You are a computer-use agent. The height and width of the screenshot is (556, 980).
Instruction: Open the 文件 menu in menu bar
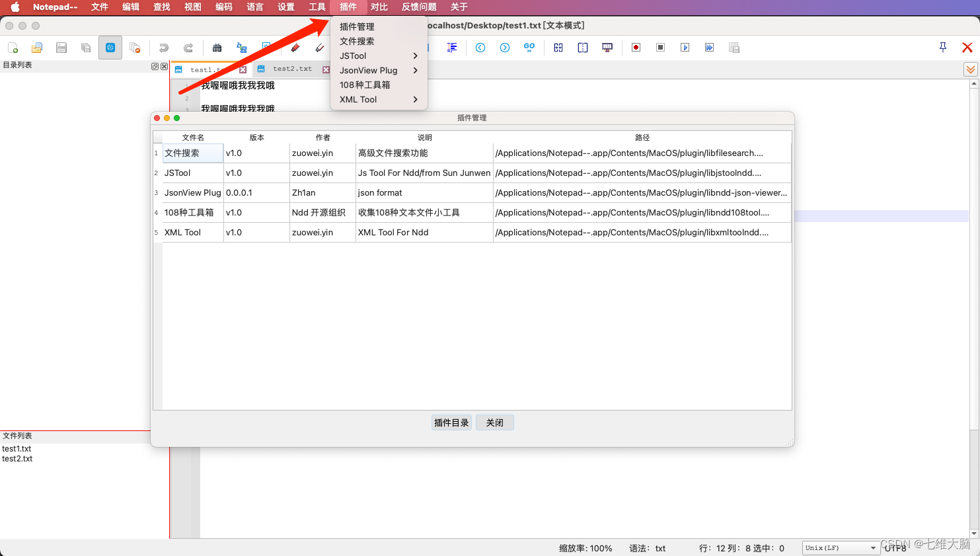100,7
